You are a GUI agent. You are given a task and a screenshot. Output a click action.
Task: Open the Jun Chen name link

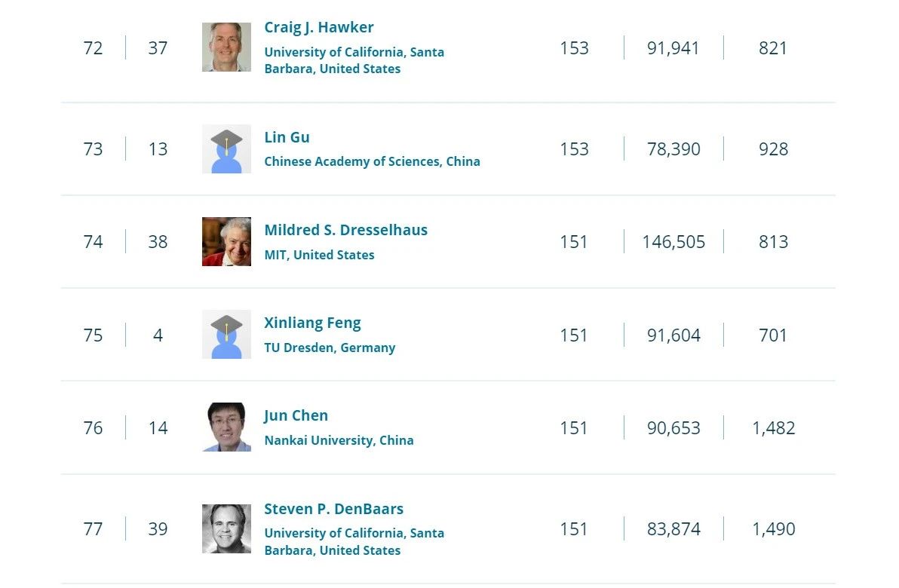point(296,416)
